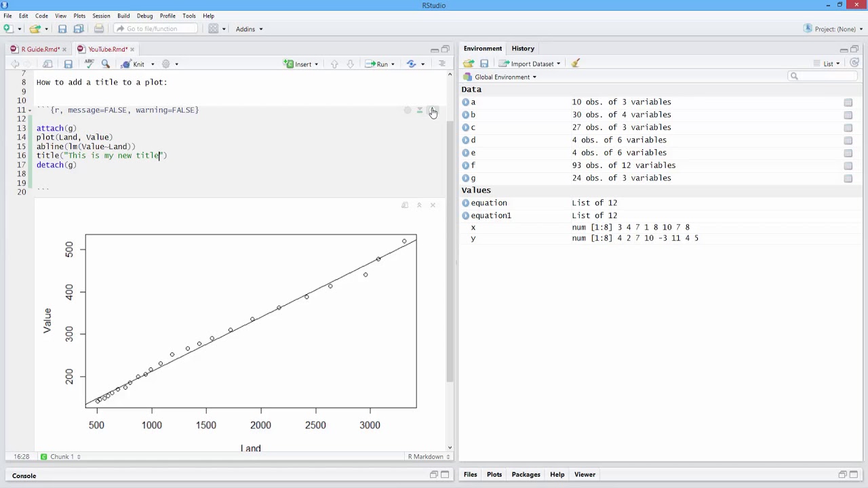Click the Run button
This screenshot has height=488, width=868.
(x=377, y=64)
